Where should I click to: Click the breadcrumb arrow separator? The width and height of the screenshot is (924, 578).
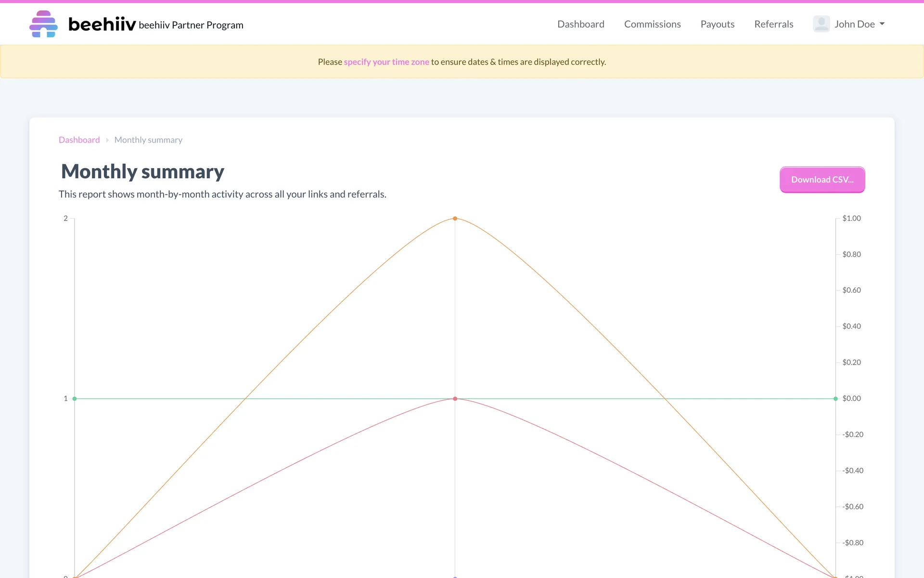click(x=107, y=140)
